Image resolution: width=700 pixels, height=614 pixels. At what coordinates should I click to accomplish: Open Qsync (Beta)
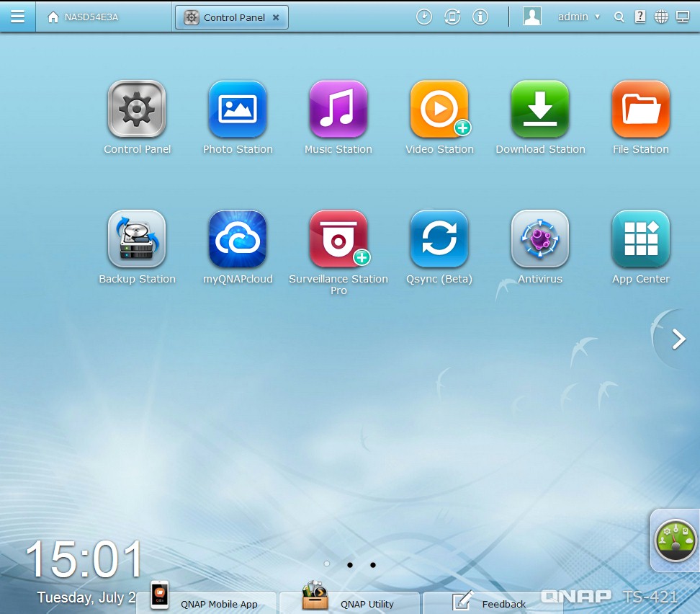439,239
